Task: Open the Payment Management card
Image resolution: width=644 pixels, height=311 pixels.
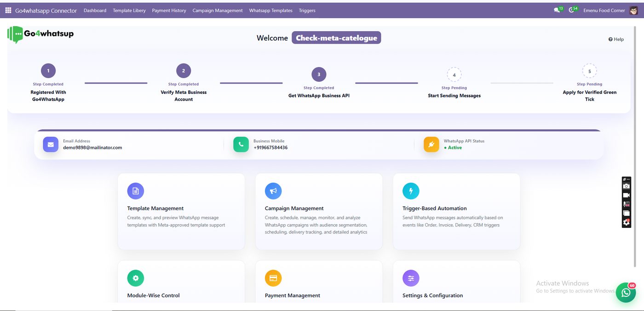Action: tap(319, 282)
